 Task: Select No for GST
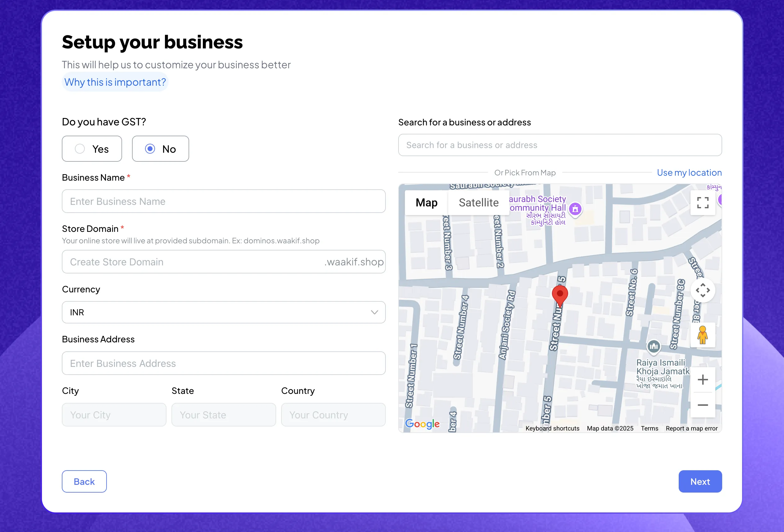click(x=160, y=149)
